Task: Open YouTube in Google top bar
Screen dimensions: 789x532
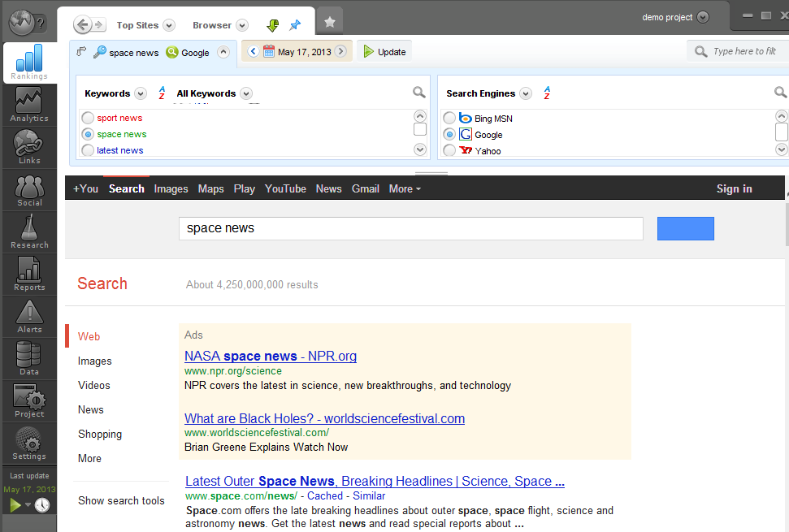Action: tap(285, 188)
